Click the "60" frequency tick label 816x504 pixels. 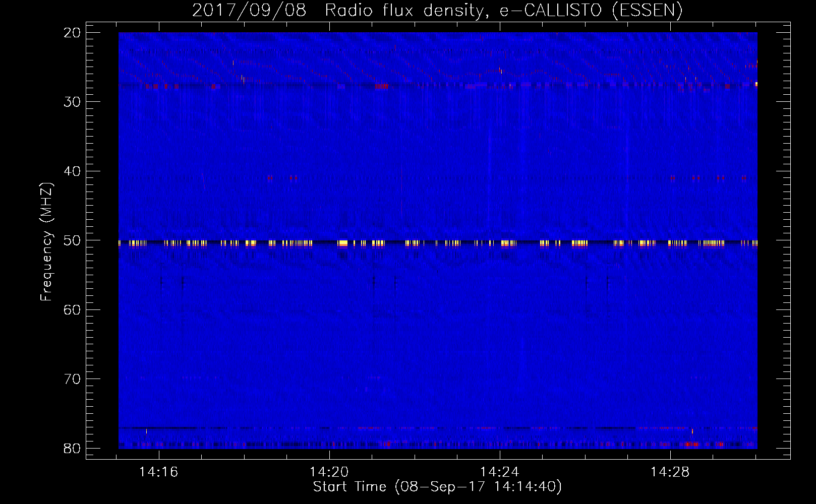tap(72, 309)
